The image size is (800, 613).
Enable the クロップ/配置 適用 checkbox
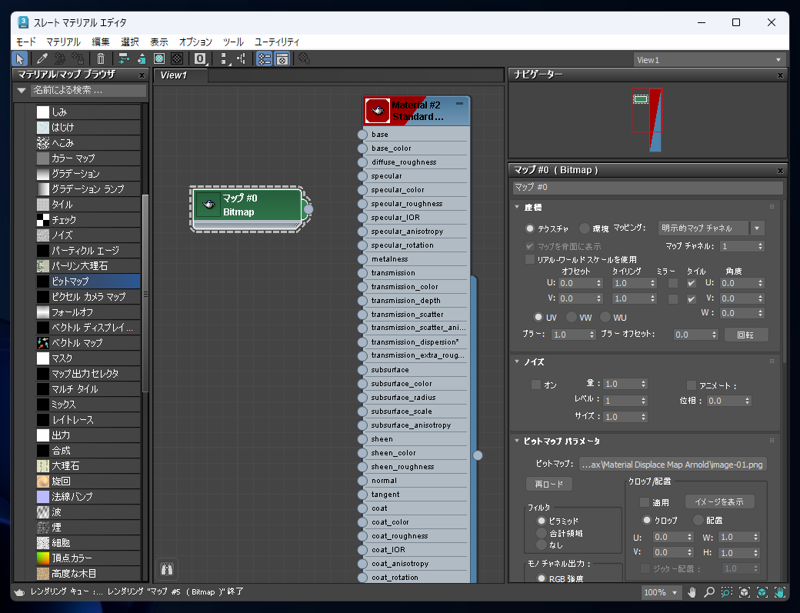tap(644, 502)
